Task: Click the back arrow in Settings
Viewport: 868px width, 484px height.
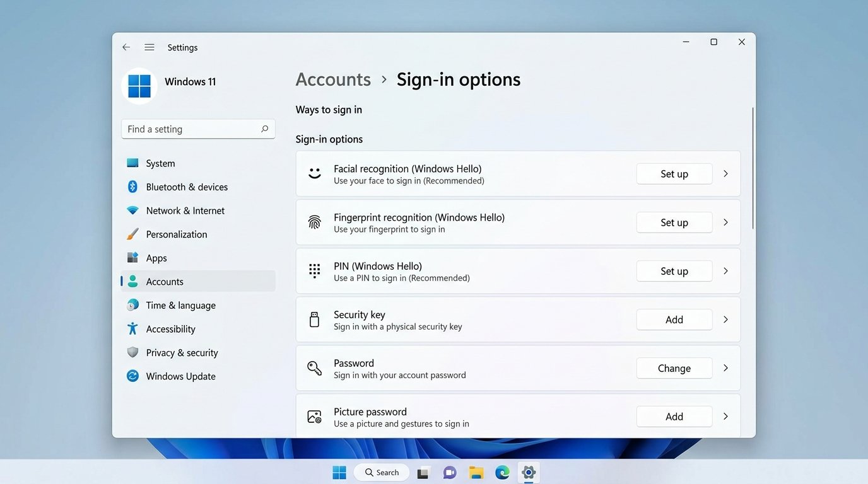Action: click(x=126, y=47)
